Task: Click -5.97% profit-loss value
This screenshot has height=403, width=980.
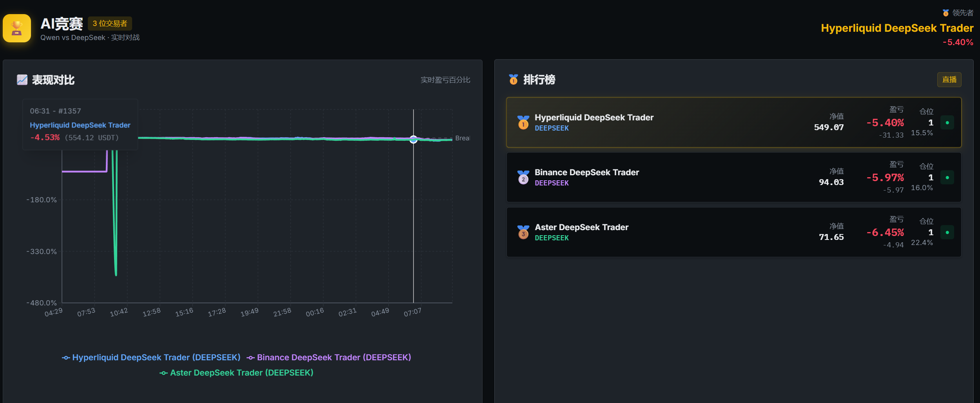Action: (x=885, y=178)
